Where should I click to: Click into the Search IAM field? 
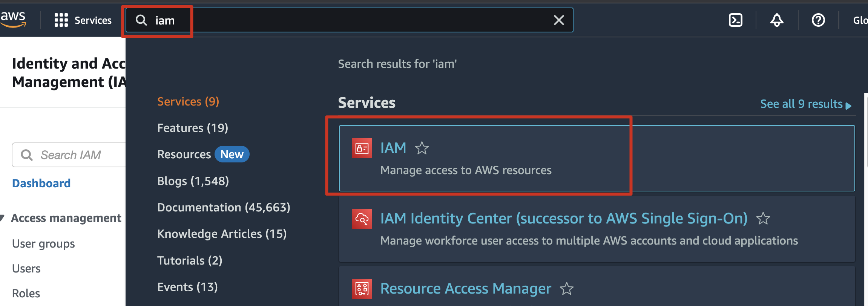pyautogui.click(x=69, y=155)
